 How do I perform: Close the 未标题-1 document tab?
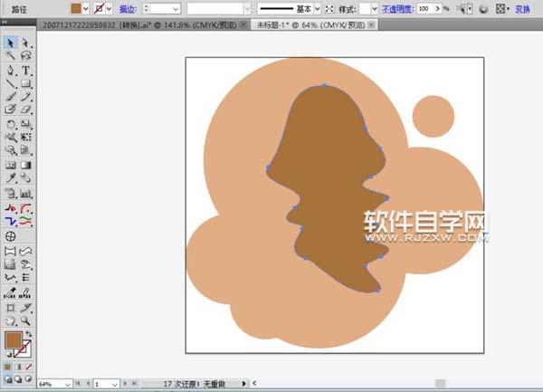pyautogui.click(x=372, y=24)
